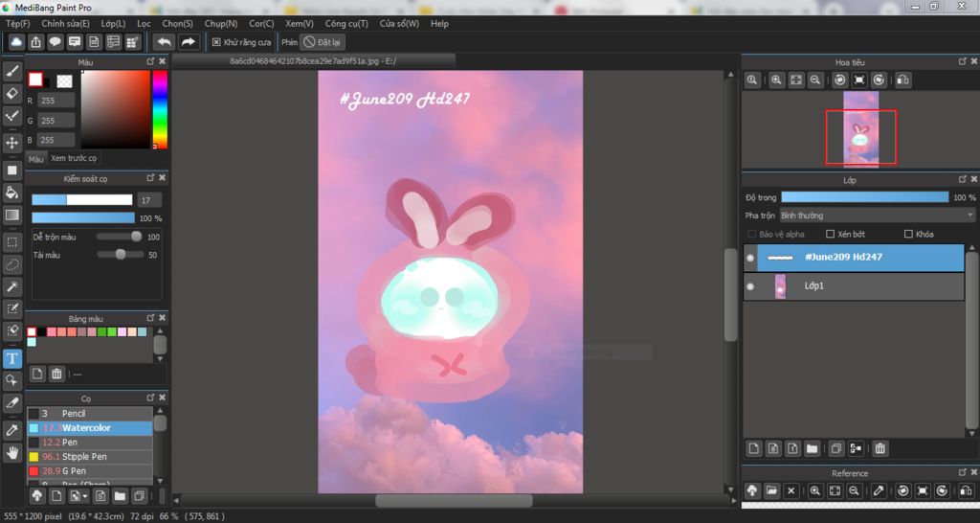This screenshot has height=523, width=980.
Task: Click the canvas horizontal scrollbar
Action: [454, 500]
